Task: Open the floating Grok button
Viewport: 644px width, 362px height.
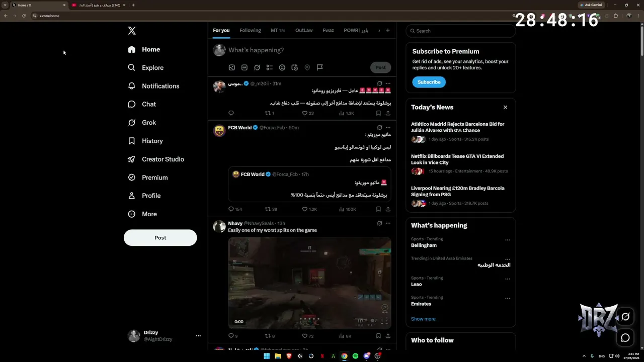Action: (625, 317)
